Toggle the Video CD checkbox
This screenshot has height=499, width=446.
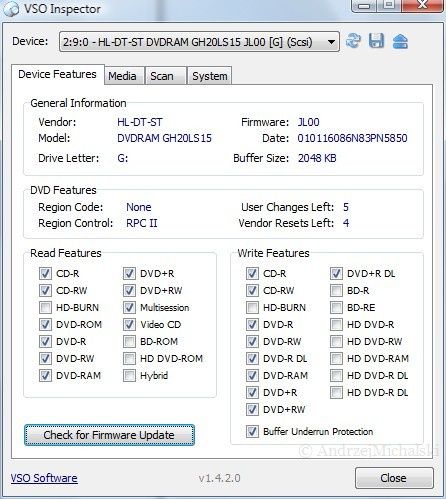[129, 324]
